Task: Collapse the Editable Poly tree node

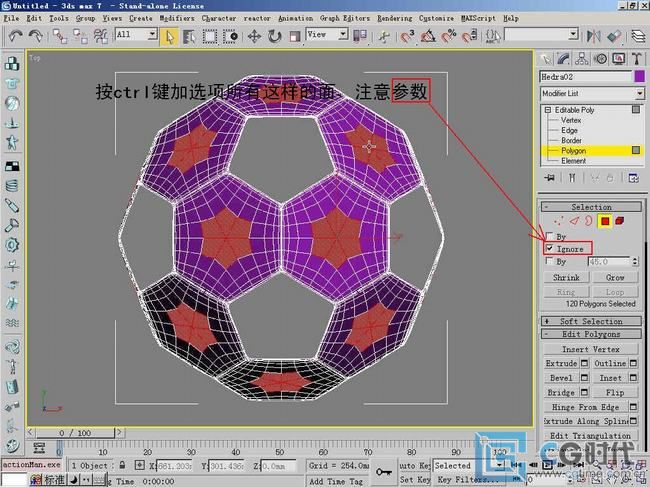Action: (x=548, y=110)
